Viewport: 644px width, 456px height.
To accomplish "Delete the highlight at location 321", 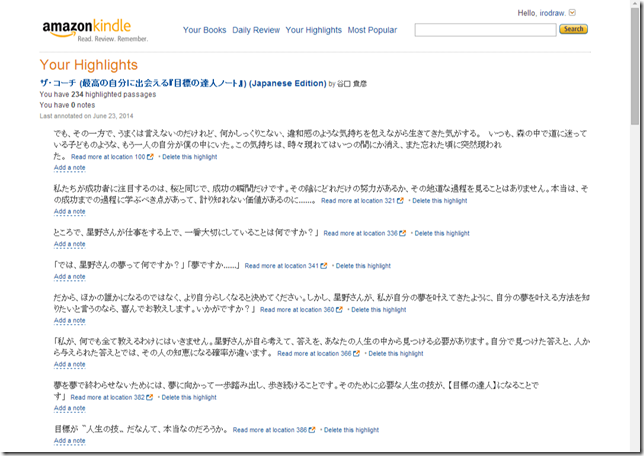I will (440, 201).
